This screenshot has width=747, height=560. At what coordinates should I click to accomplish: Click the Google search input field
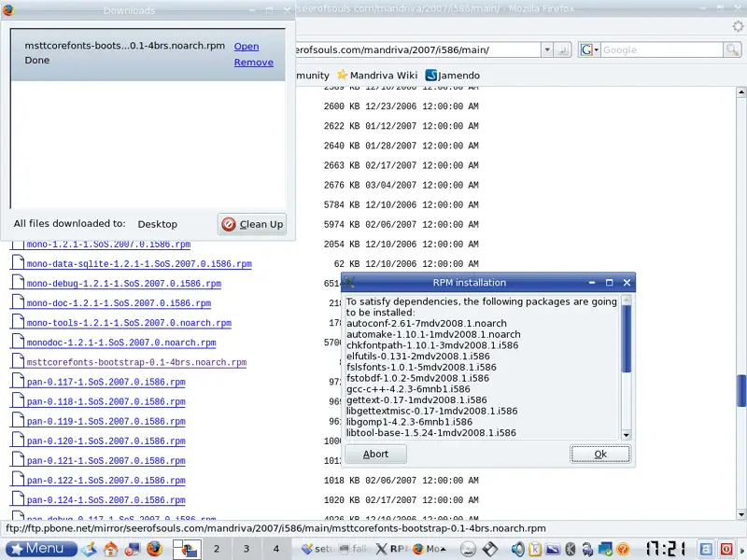click(x=661, y=49)
